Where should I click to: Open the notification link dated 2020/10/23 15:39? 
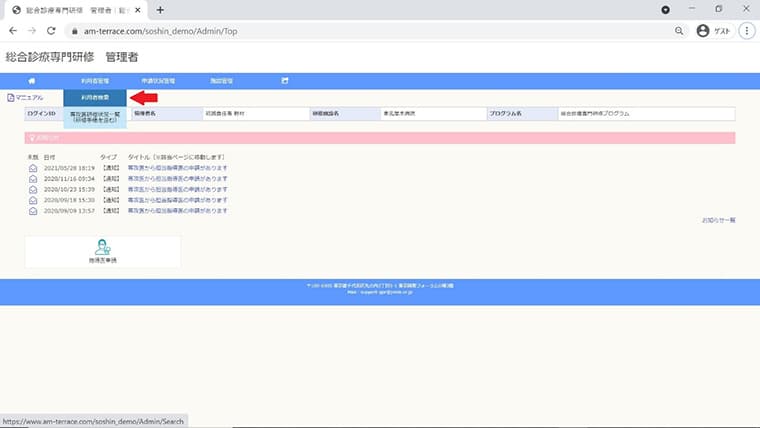click(177, 189)
